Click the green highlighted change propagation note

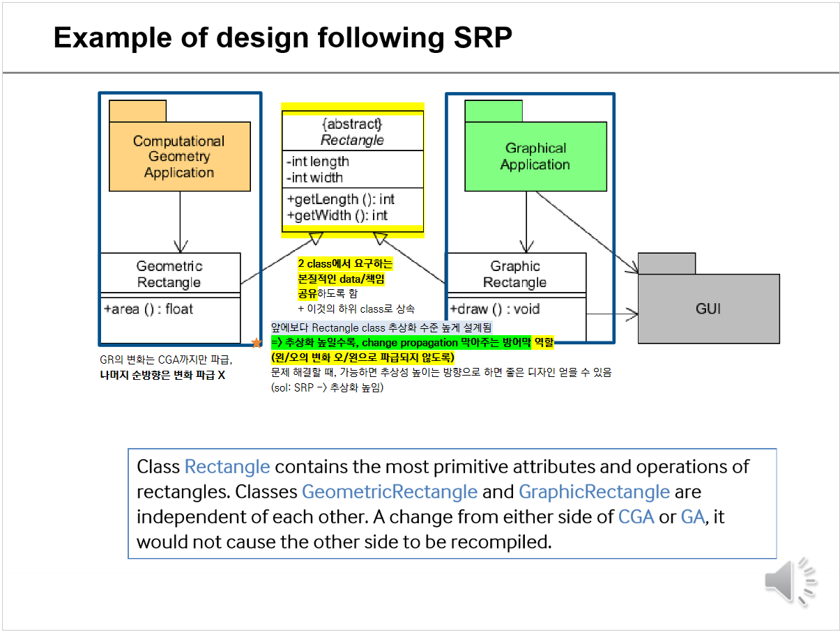pos(411,343)
